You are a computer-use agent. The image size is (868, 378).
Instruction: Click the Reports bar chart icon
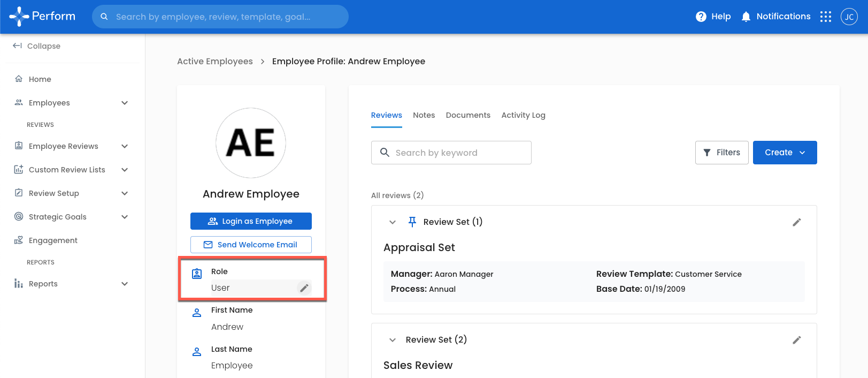19,283
